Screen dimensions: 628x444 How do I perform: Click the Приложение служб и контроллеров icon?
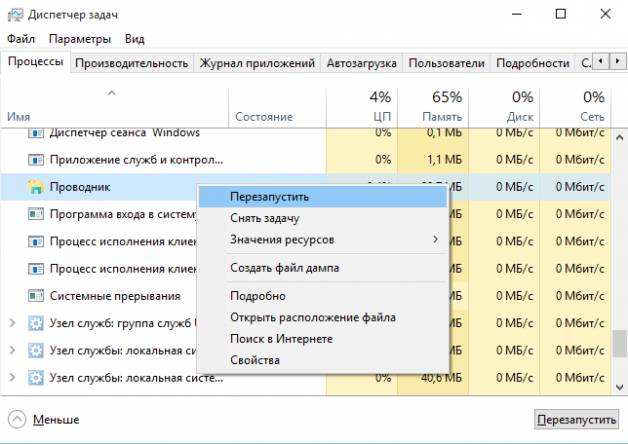[36, 159]
